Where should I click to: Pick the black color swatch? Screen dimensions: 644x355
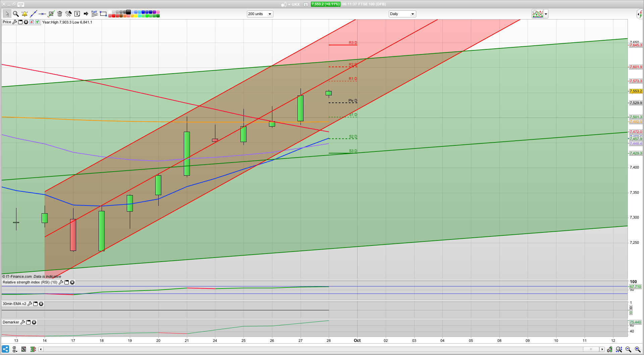(x=128, y=12)
